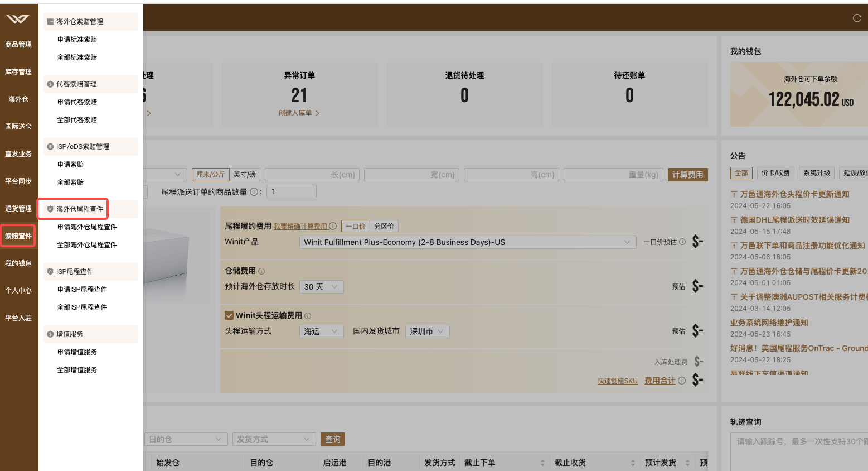The width and height of the screenshot is (868, 471).
Task: Click the 计算费用 button
Action: click(687, 175)
